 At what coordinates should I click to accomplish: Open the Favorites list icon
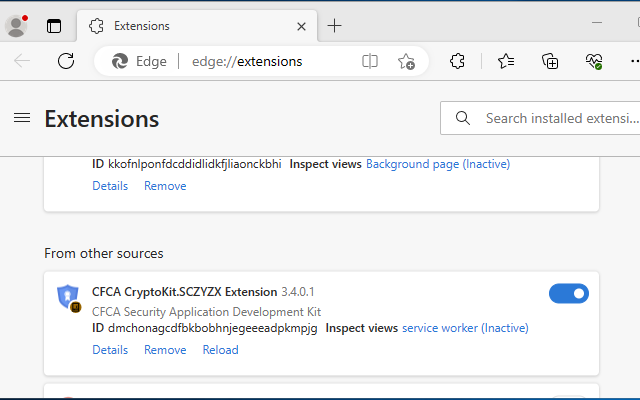[506, 61]
